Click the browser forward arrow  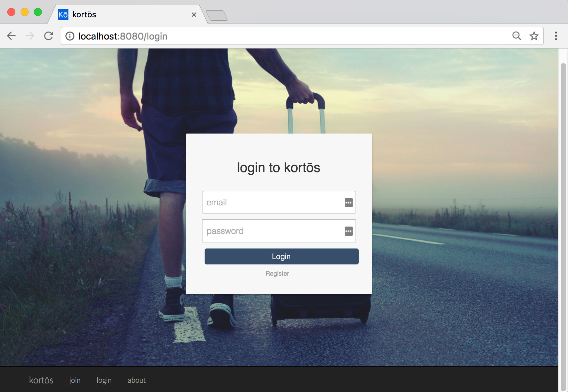coord(30,36)
